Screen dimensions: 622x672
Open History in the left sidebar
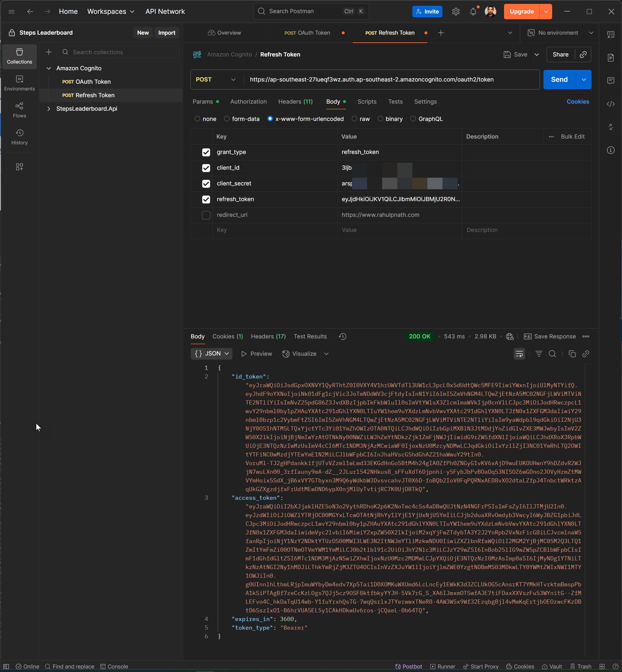[20, 137]
